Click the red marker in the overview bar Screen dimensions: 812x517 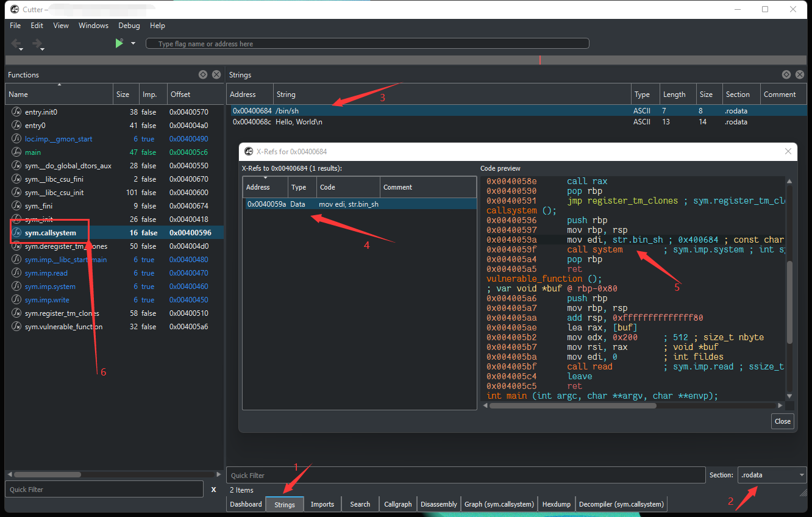pyautogui.click(x=540, y=60)
